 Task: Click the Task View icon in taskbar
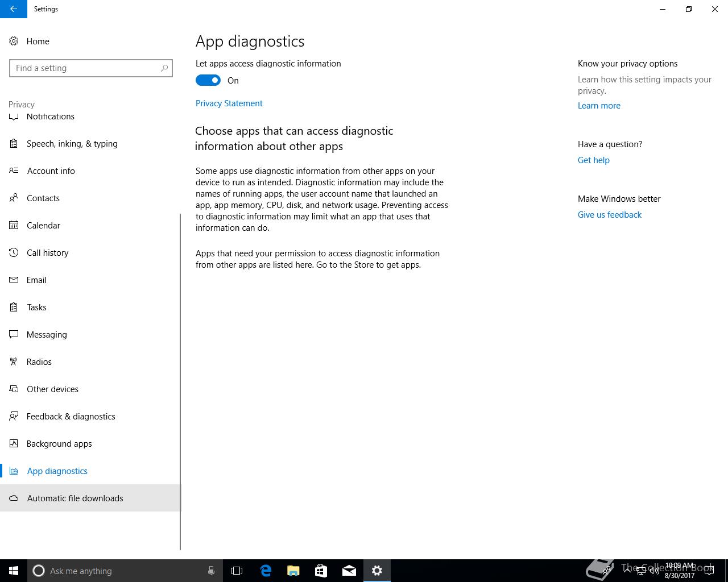click(237, 571)
